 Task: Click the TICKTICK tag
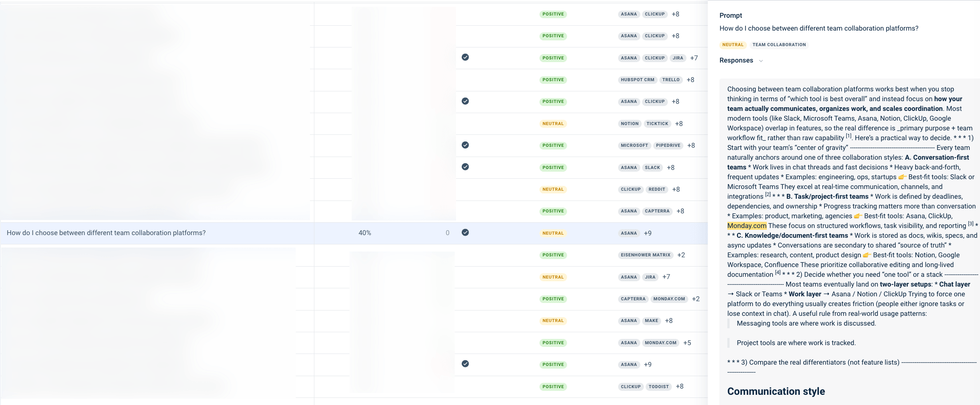coord(657,124)
